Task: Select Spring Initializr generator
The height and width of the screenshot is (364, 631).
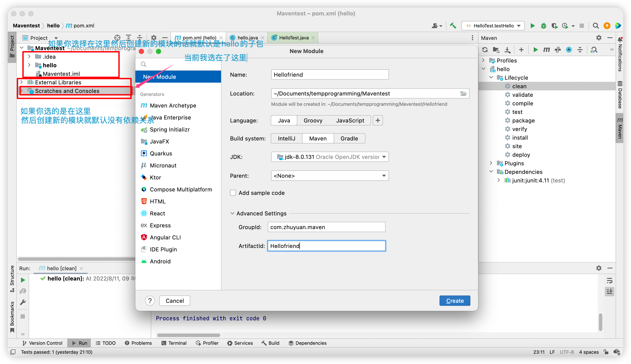Action: tap(178, 129)
